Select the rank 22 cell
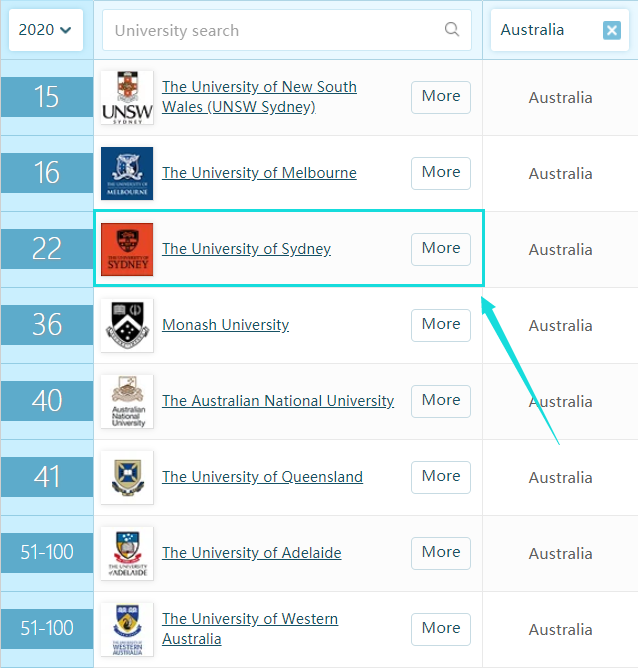Viewport: 638px width, 668px height. (x=47, y=249)
